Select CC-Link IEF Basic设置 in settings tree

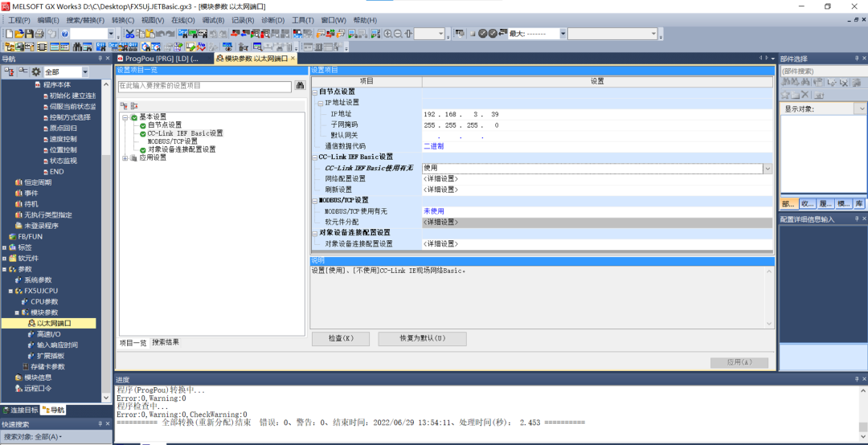pyautogui.click(x=185, y=133)
